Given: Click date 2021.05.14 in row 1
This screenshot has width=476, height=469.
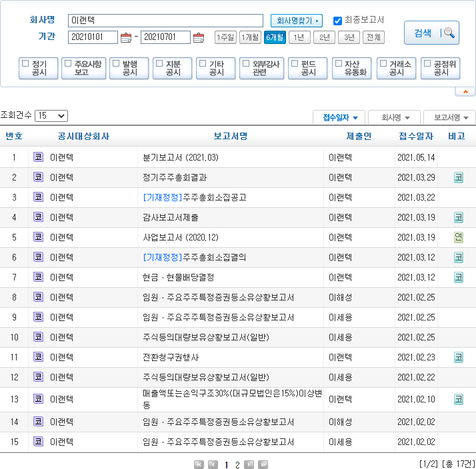Looking at the screenshot, I should pos(416,157).
